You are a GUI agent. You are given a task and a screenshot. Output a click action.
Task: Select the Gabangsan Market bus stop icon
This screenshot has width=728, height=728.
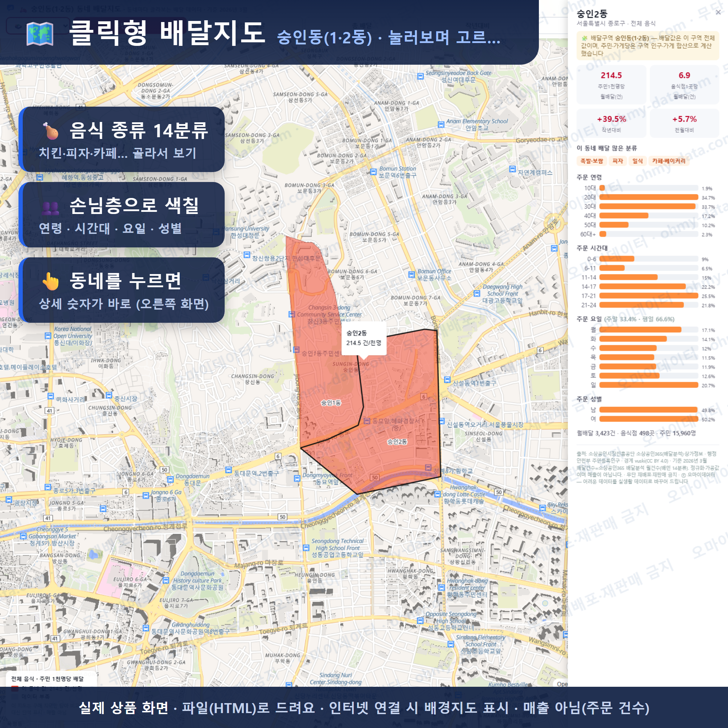click(x=23, y=536)
